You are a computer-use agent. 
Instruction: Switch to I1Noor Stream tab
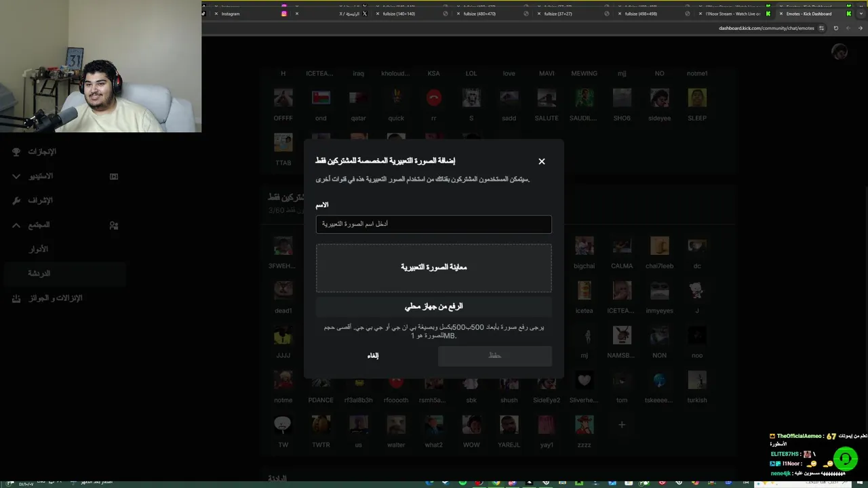point(734,14)
